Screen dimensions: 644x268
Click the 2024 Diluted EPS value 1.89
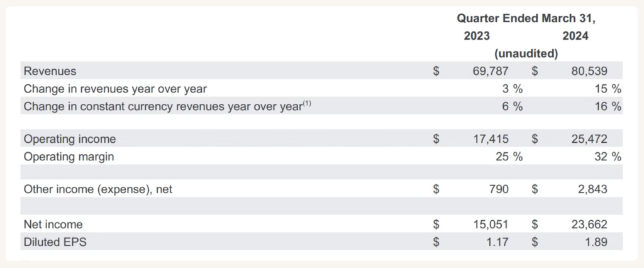click(x=596, y=242)
